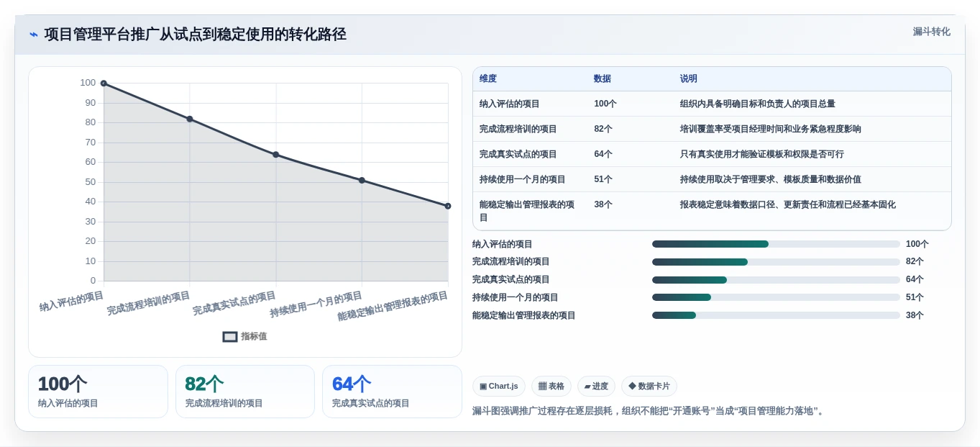980x447 pixels.
Task: Select the Chart.js tag chip
Action: click(499, 386)
